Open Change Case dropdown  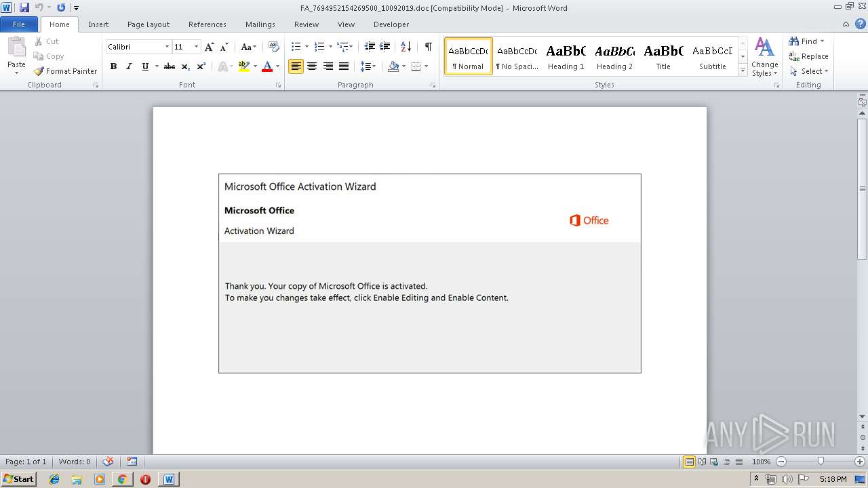coord(248,47)
